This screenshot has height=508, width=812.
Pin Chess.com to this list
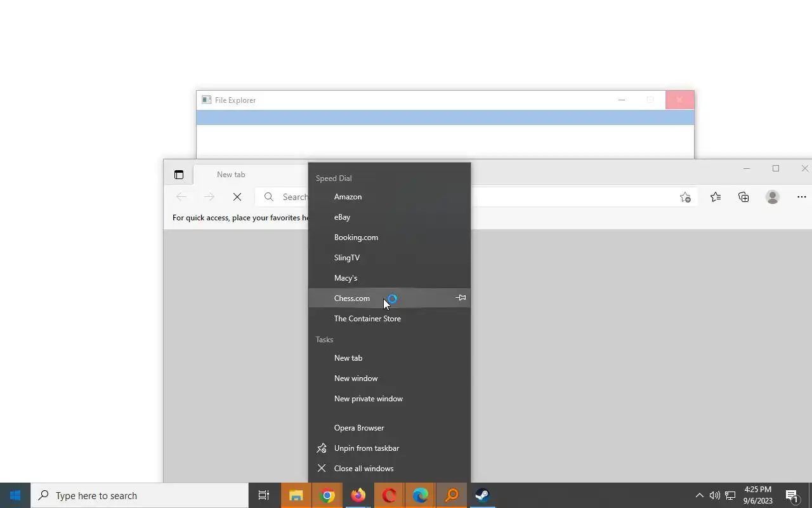click(x=461, y=298)
